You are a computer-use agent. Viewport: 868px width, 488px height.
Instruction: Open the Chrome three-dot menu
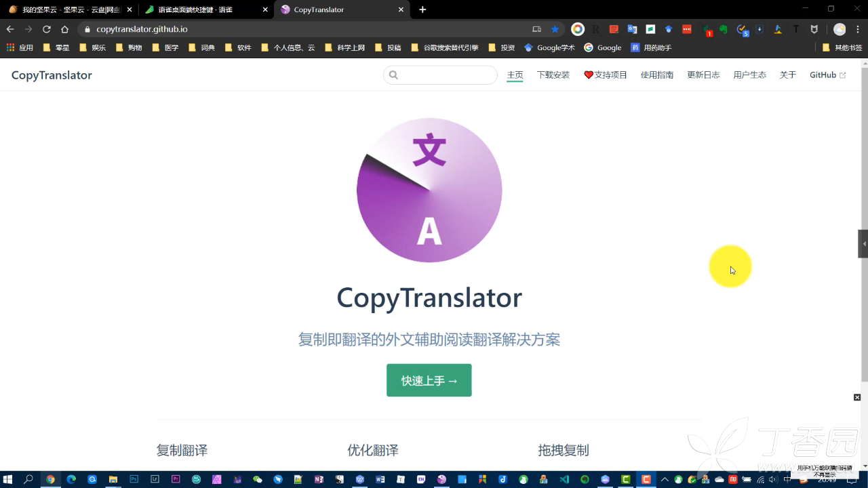pyautogui.click(x=858, y=29)
